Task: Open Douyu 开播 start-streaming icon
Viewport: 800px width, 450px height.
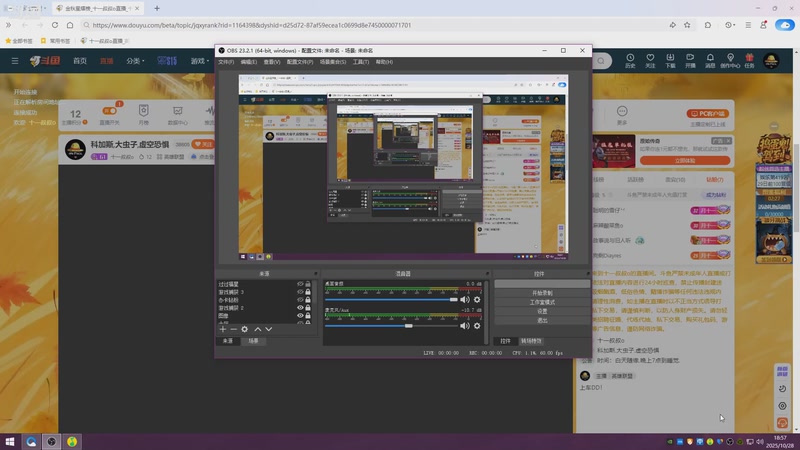Action: point(690,61)
